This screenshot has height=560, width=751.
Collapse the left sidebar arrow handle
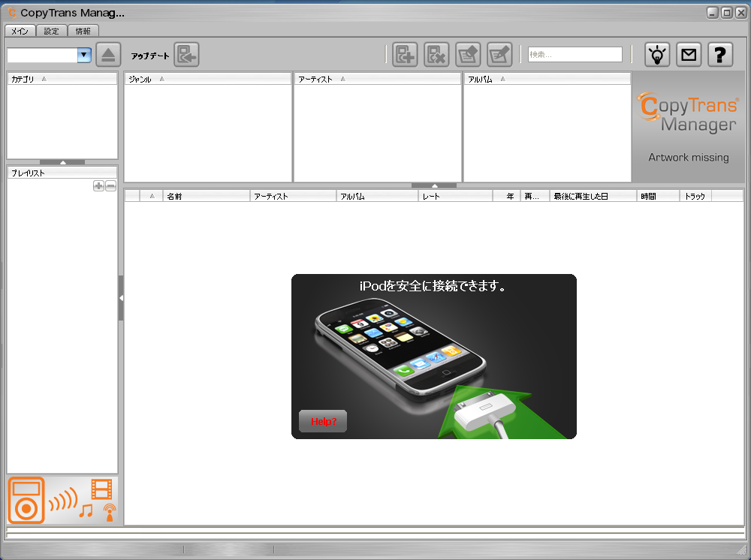(x=121, y=298)
